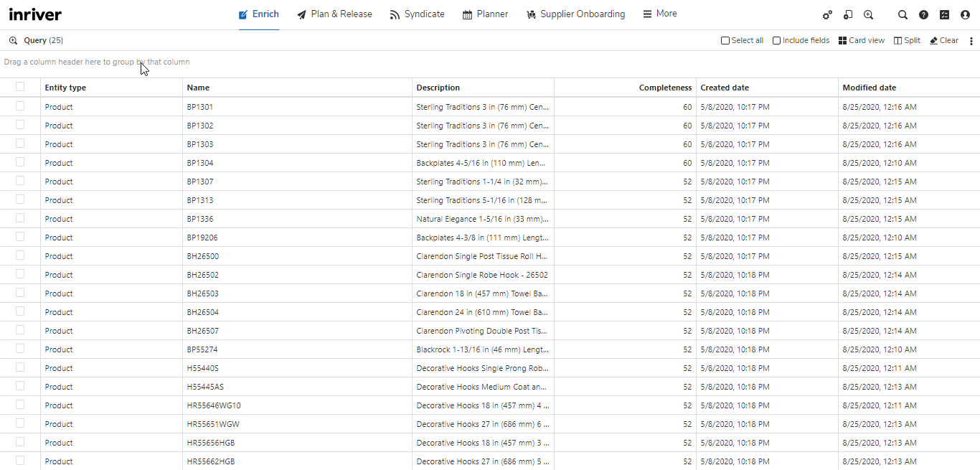Click the inriver logo
The width and height of the screenshot is (980, 470).
35,14
